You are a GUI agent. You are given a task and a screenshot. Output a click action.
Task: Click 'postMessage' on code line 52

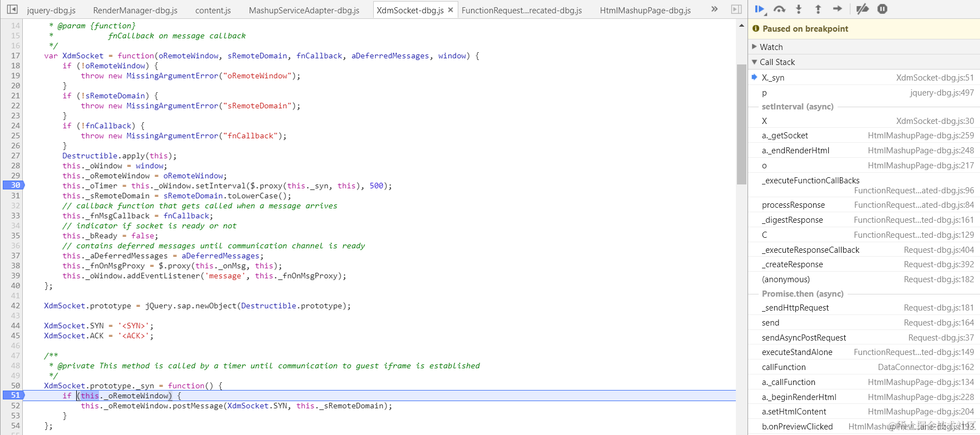pos(198,406)
